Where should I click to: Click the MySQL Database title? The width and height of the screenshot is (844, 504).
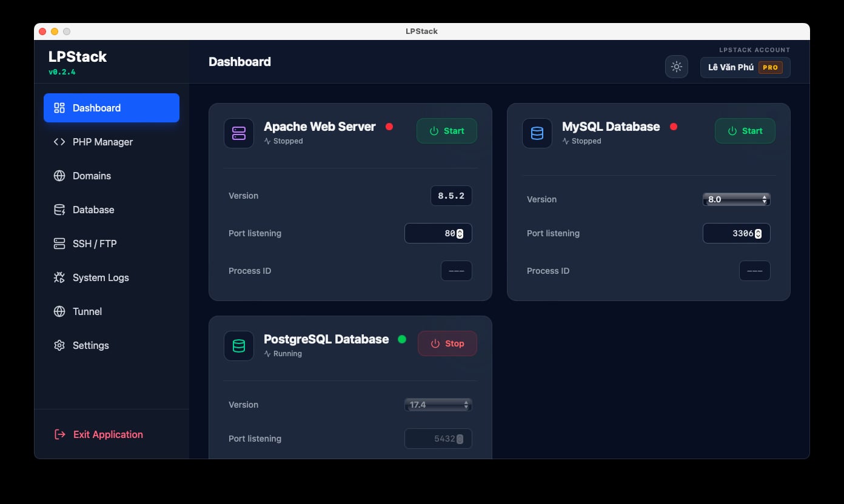click(611, 127)
